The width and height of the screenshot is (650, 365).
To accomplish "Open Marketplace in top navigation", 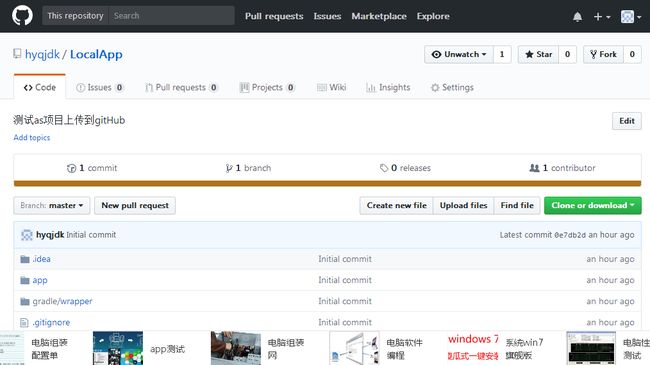I will (379, 16).
